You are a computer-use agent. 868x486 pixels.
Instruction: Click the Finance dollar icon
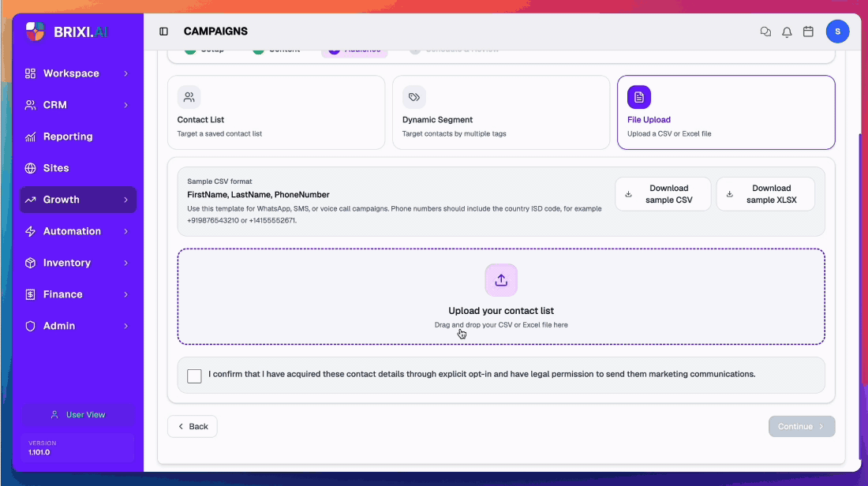tap(31, 294)
